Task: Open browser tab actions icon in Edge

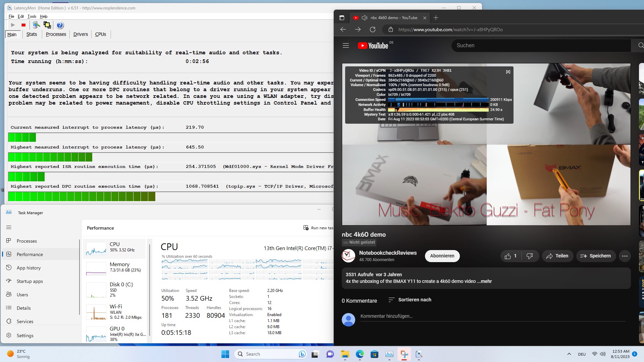Action: (342, 18)
